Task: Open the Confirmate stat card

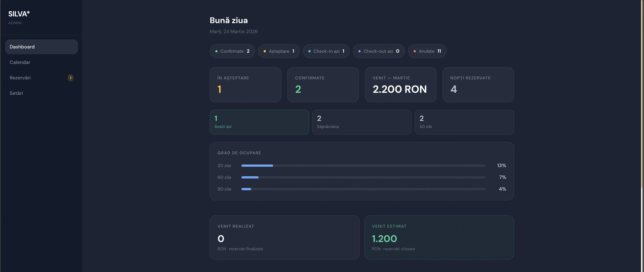Action: tap(323, 85)
